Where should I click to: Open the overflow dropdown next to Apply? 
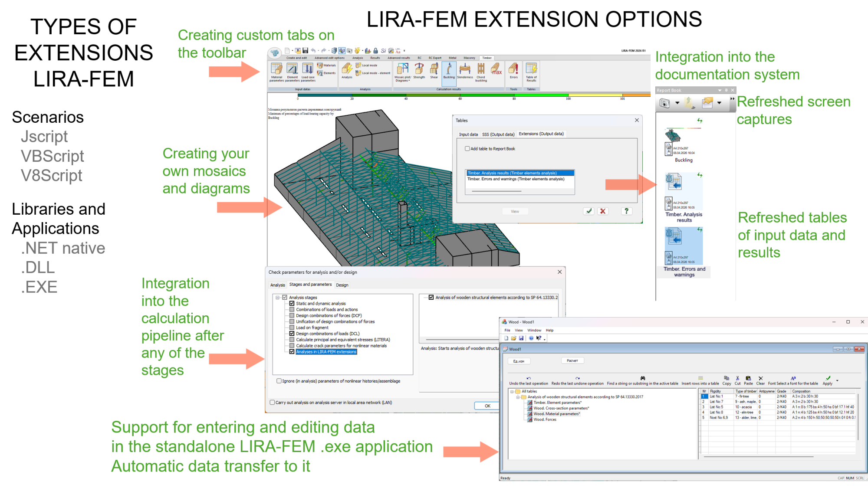click(837, 380)
